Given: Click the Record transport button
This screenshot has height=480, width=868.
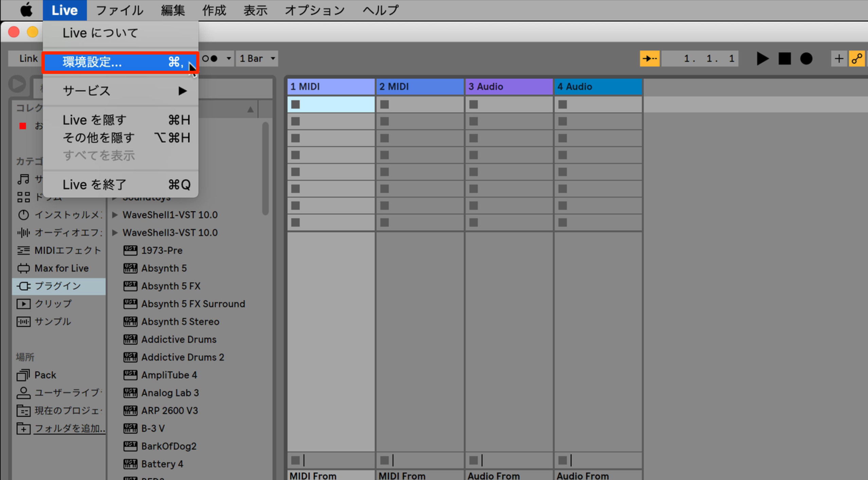Looking at the screenshot, I should (806, 59).
